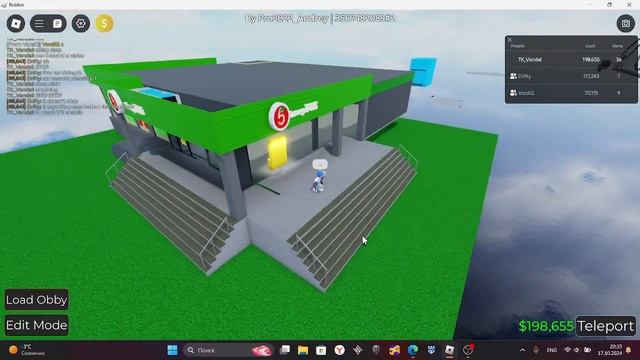Open Yandex Browser from taskbar
The width and height of the screenshot is (640, 360).
coord(340,350)
